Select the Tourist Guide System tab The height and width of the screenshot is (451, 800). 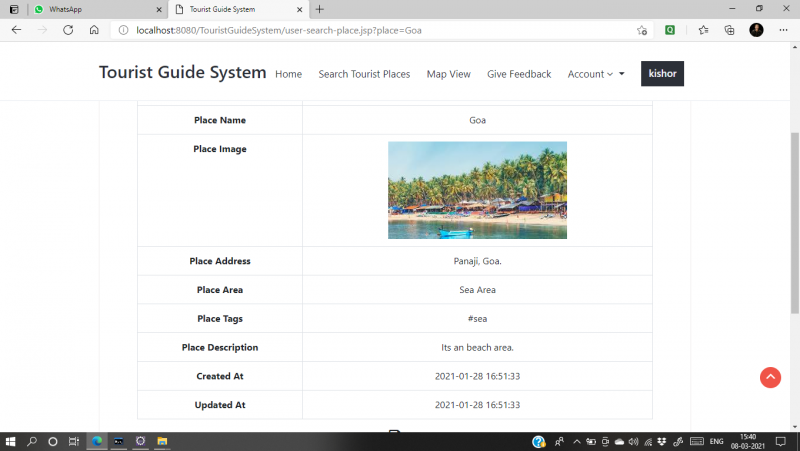click(x=239, y=9)
